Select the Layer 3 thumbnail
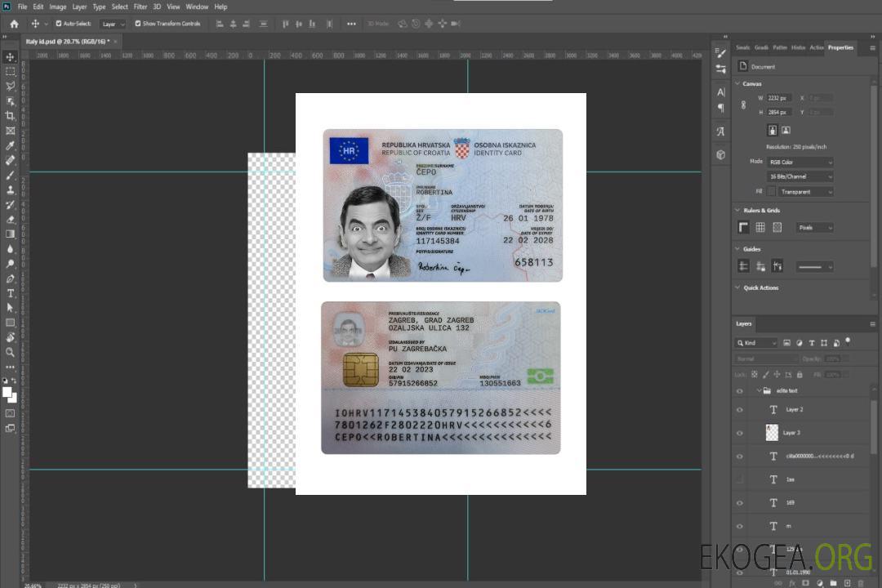 [x=772, y=433]
